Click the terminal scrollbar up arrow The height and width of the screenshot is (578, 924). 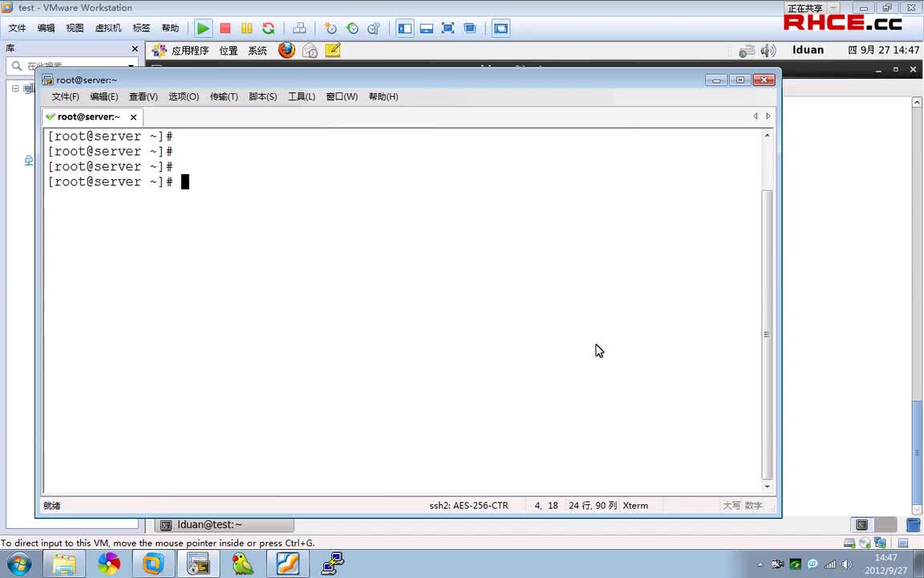(768, 136)
